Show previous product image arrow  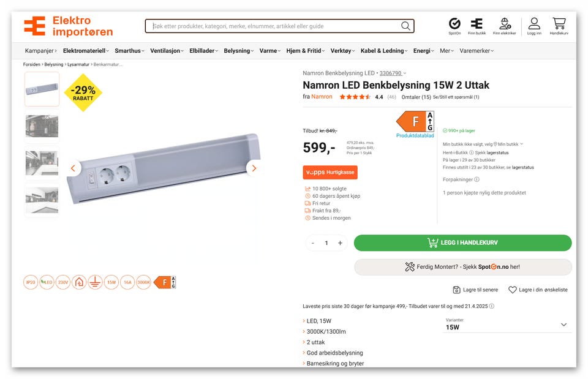pyautogui.click(x=73, y=168)
